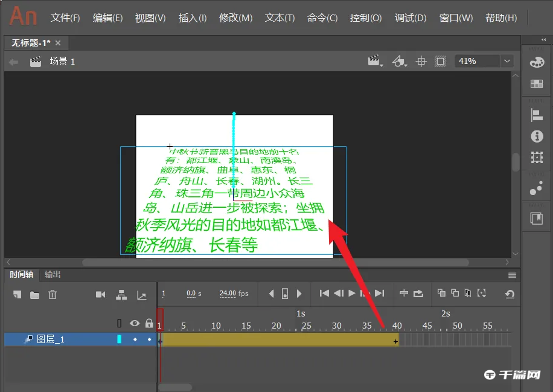Screen dimensions: 553x392
Task: Click the Delete layer trash icon
Action: click(53, 294)
